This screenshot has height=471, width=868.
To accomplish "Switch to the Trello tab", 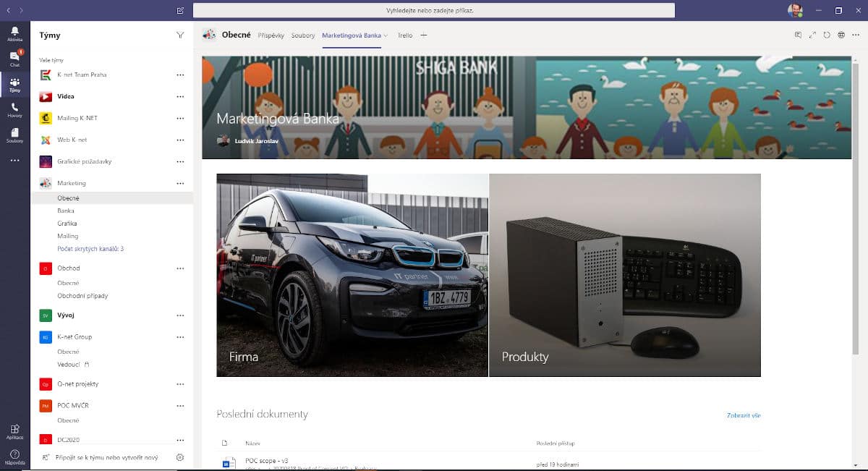I will pyautogui.click(x=405, y=35).
